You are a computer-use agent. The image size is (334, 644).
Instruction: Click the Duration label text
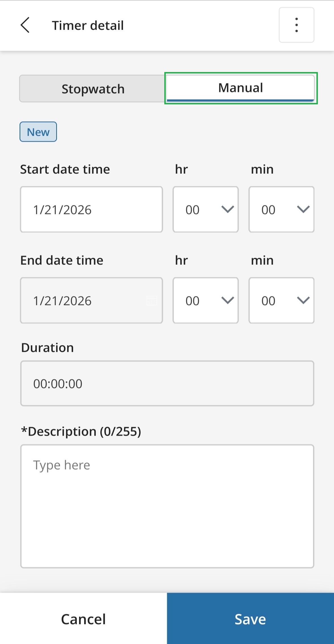[48, 348]
